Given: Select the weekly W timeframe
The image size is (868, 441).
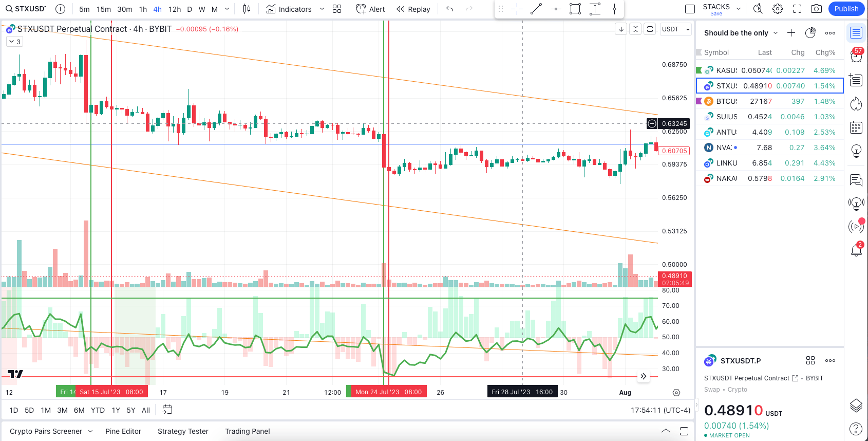Looking at the screenshot, I should (x=202, y=9).
